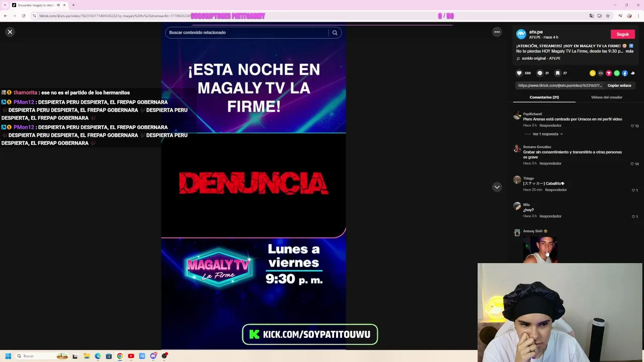Save video with the bookmark icon
The width and height of the screenshot is (644, 362).
coord(557,73)
